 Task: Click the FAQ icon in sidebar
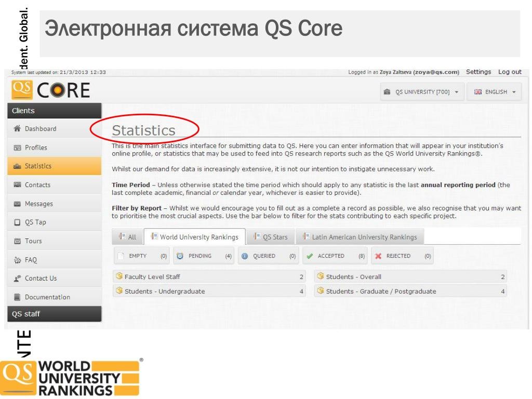17,260
